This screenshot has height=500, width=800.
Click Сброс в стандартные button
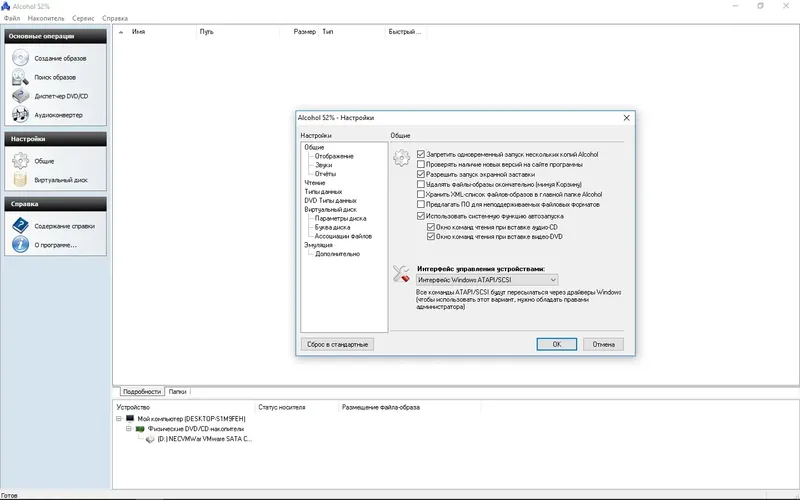point(337,344)
